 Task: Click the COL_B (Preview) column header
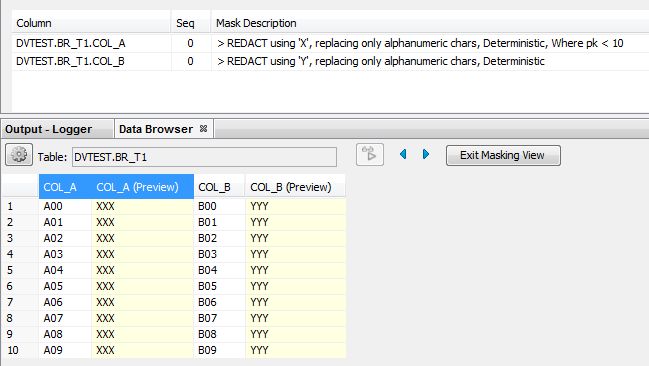pyautogui.click(x=295, y=187)
